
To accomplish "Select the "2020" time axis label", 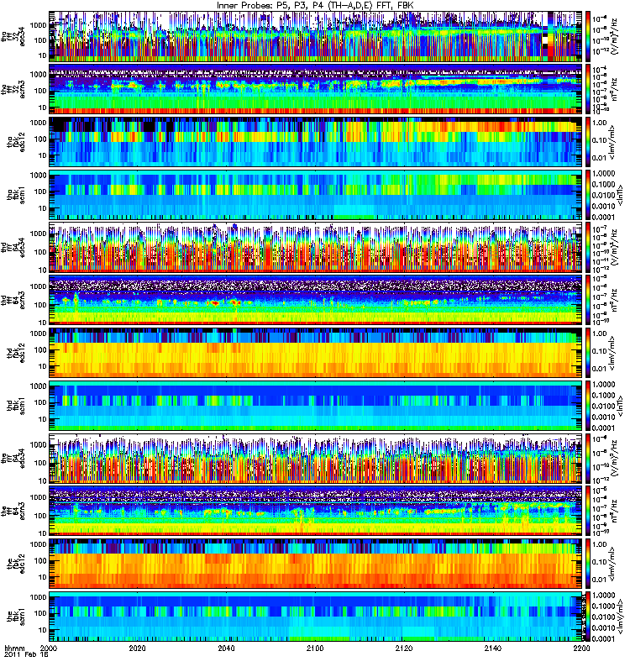I will coord(137,648).
